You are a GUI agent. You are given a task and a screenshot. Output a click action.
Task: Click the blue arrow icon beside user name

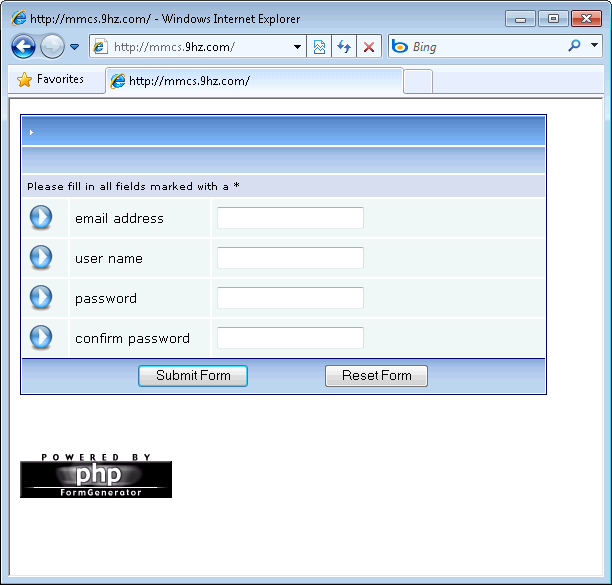pyautogui.click(x=41, y=257)
